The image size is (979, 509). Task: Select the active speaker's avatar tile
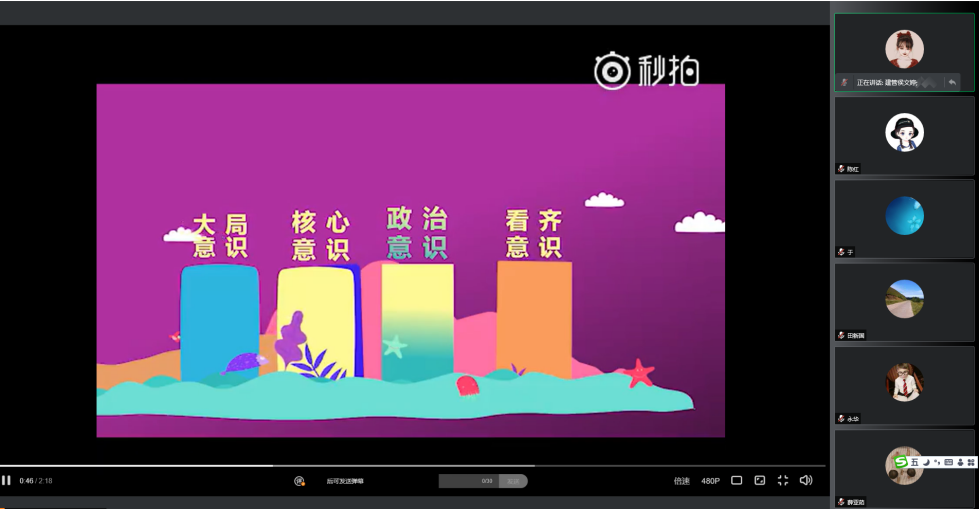tap(904, 48)
